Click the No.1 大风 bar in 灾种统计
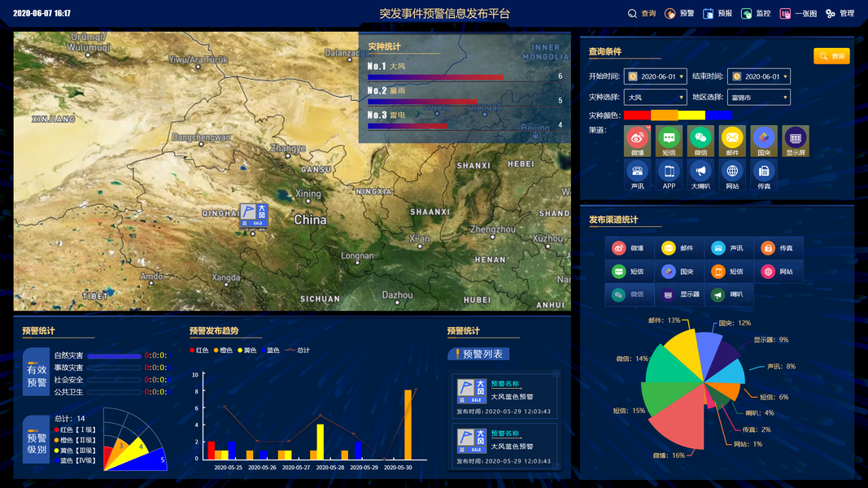Image resolution: width=868 pixels, height=488 pixels. point(436,77)
